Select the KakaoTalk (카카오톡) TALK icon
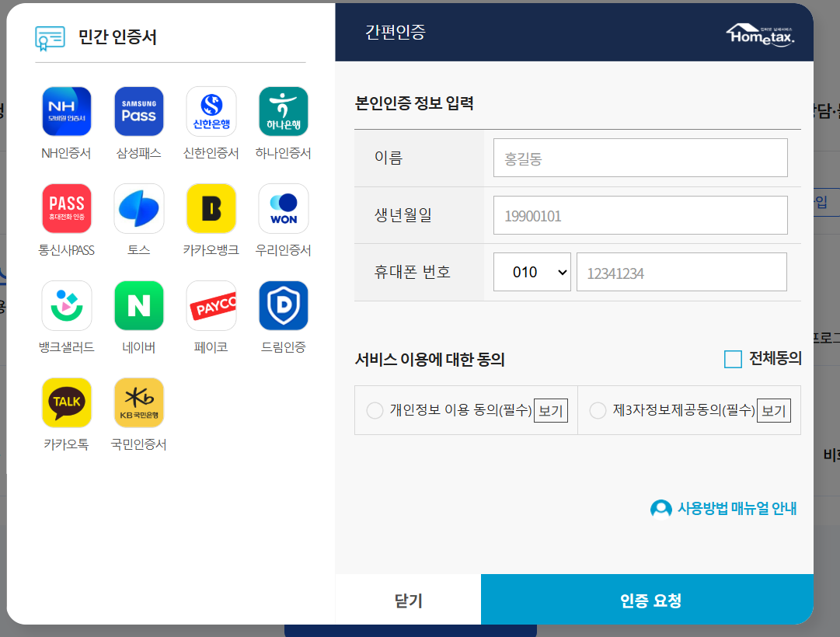The height and width of the screenshot is (637, 840). coord(66,402)
